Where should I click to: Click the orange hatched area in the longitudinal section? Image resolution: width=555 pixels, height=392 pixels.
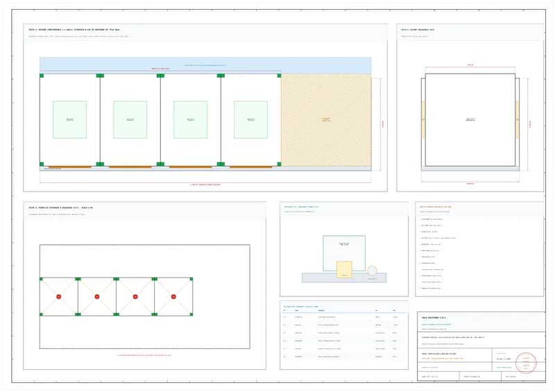pos(326,120)
